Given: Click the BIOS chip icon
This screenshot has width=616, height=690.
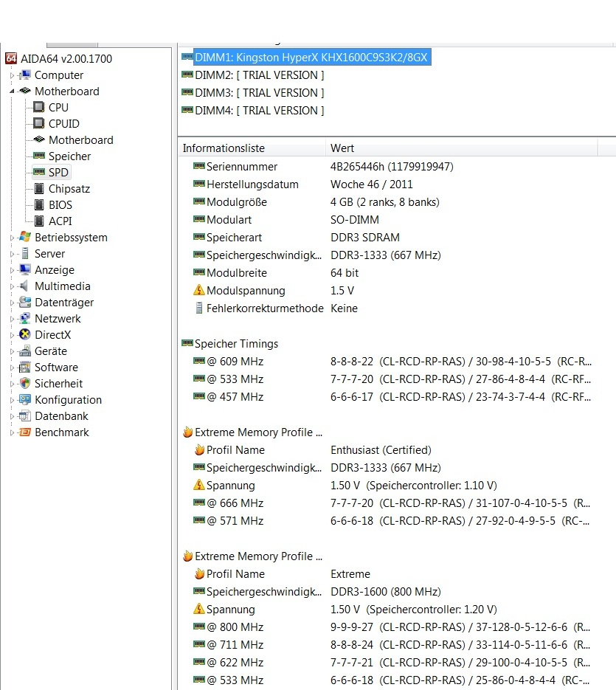Looking at the screenshot, I should pos(39,205).
